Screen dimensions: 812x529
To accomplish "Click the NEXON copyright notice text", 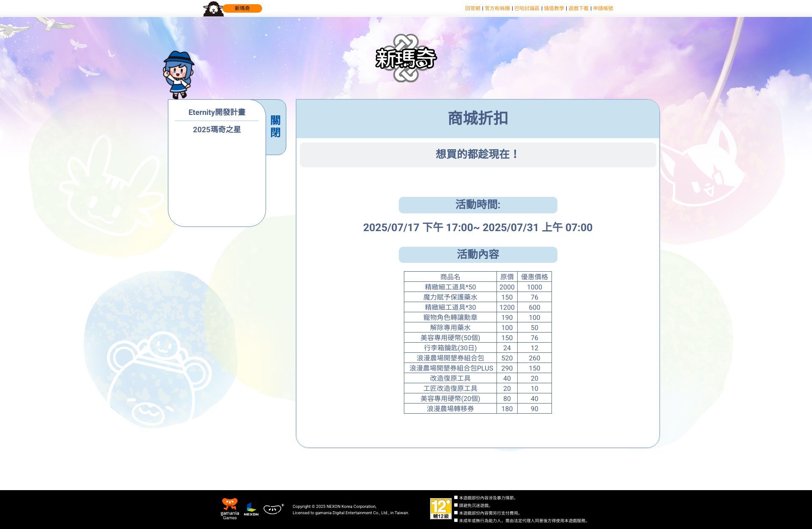I will point(351,510).
